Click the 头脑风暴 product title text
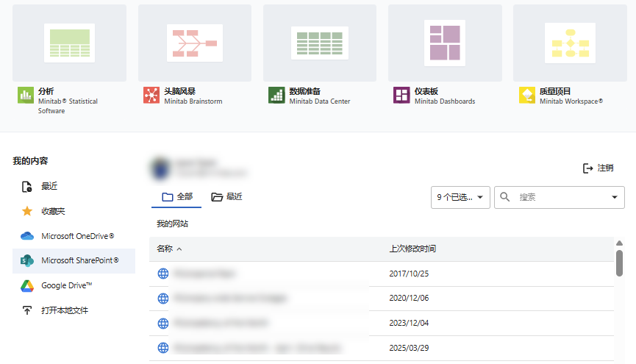 click(179, 91)
